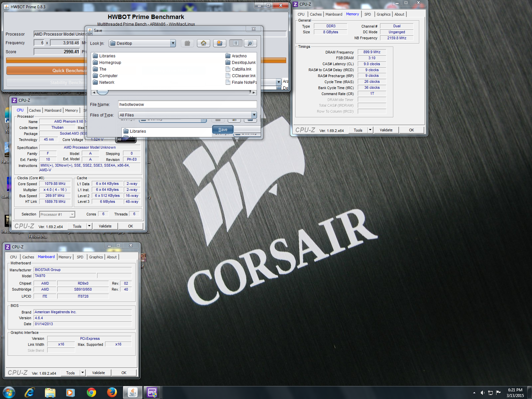532x399 pixels.
Task: Select the DesktopJunk folder
Action: tap(241, 63)
